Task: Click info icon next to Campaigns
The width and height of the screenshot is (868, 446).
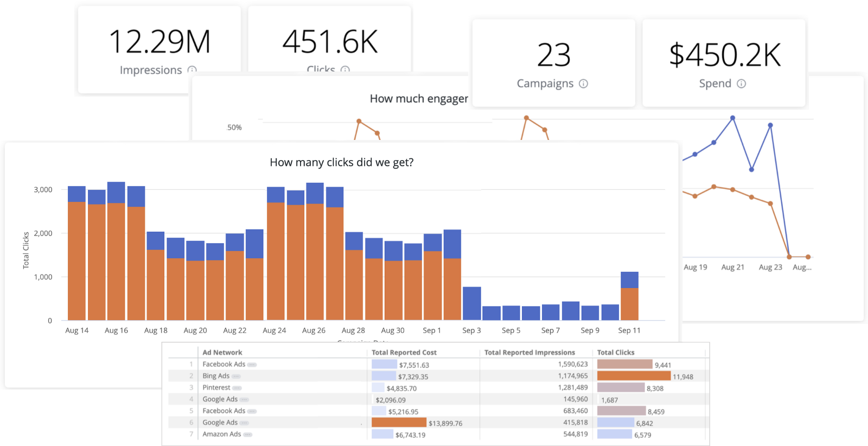Action: (583, 84)
